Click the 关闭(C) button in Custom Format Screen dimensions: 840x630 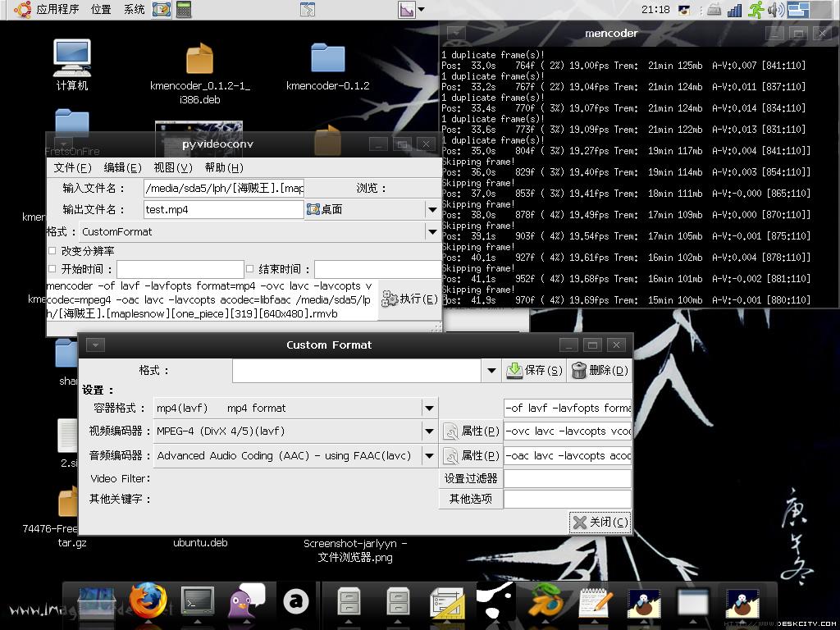(600, 523)
